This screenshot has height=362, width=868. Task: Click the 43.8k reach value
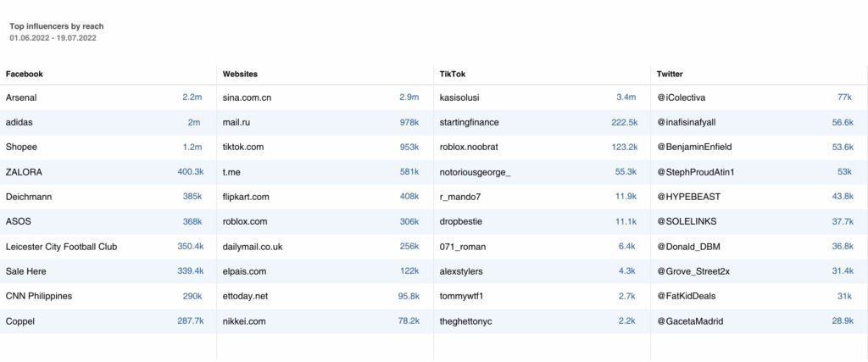pyautogui.click(x=843, y=197)
